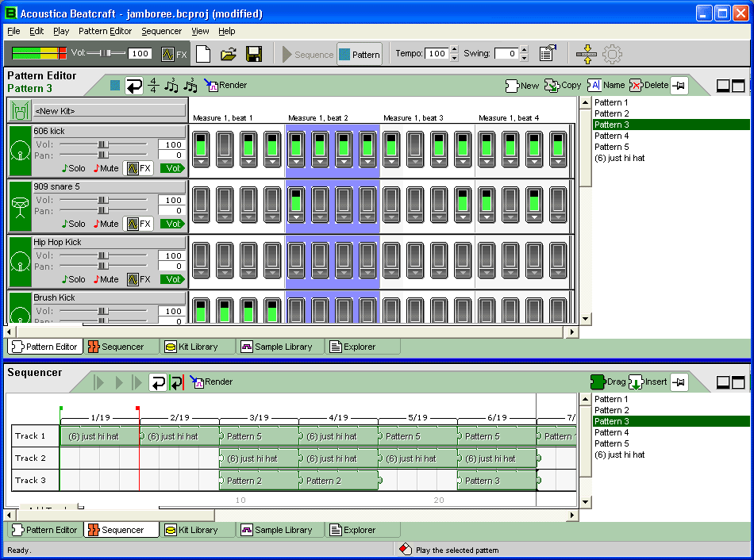Open the first 606 kick step's dropdown arrow
This screenshot has width=754, height=560.
(201, 162)
